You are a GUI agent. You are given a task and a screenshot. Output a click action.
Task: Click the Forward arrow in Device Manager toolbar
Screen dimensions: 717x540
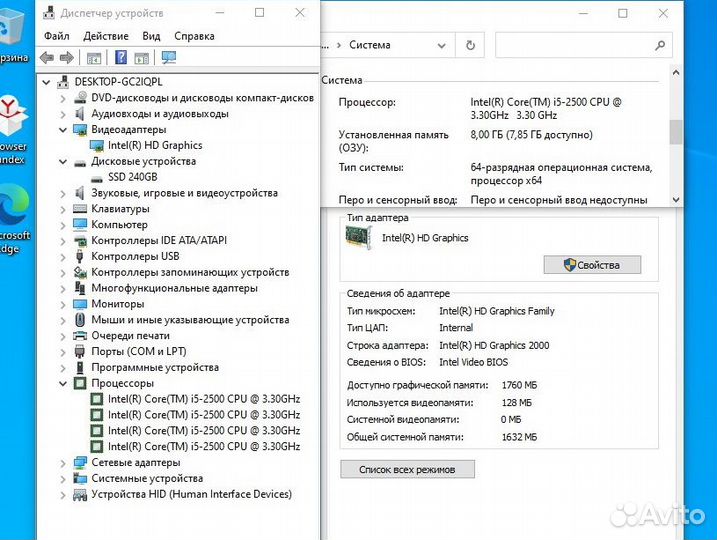(x=67, y=58)
